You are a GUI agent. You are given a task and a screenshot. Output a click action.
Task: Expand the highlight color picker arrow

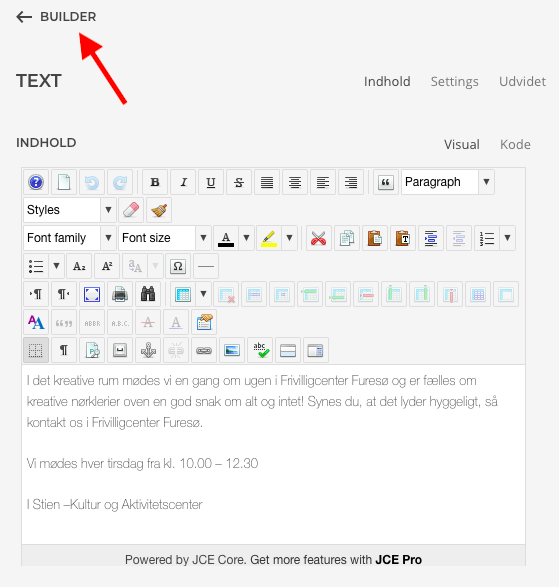click(289, 238)
